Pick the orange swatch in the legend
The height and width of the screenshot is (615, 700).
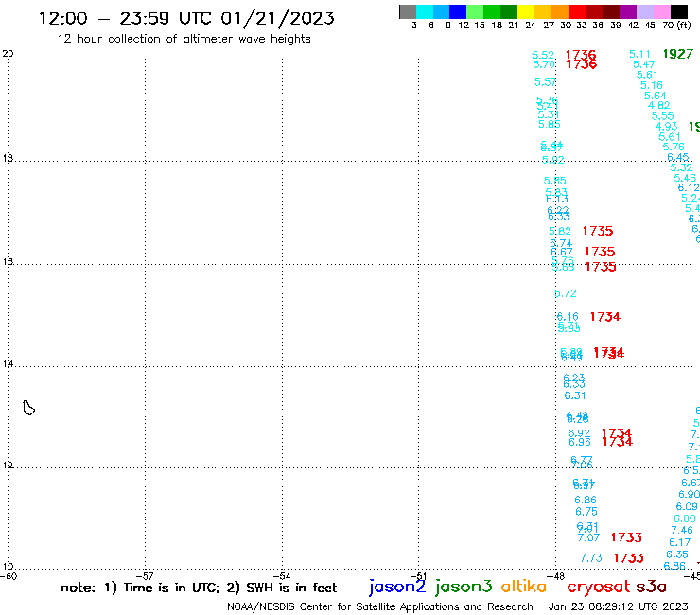click(x=560, y=11)
